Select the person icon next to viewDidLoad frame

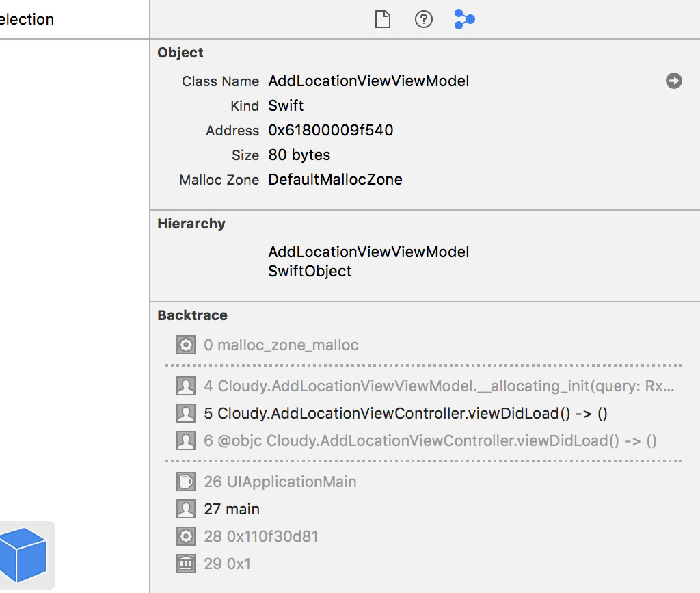coord(185,413)
